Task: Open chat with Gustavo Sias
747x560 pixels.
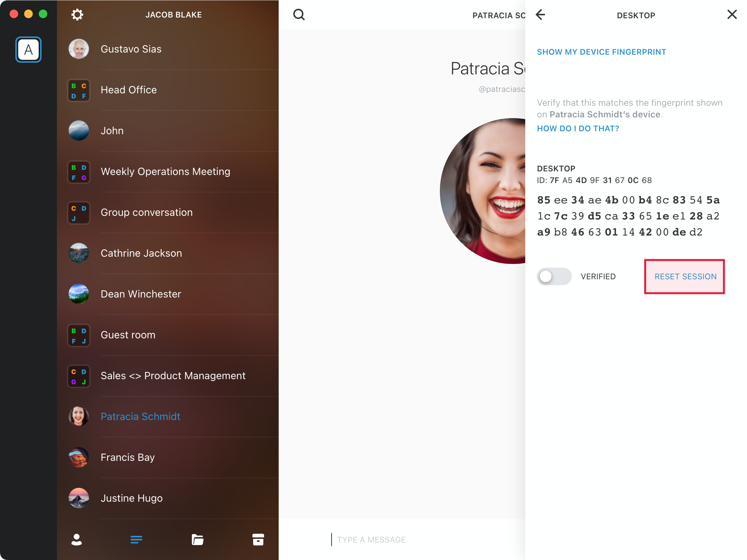Action: (x=131, y=49)
